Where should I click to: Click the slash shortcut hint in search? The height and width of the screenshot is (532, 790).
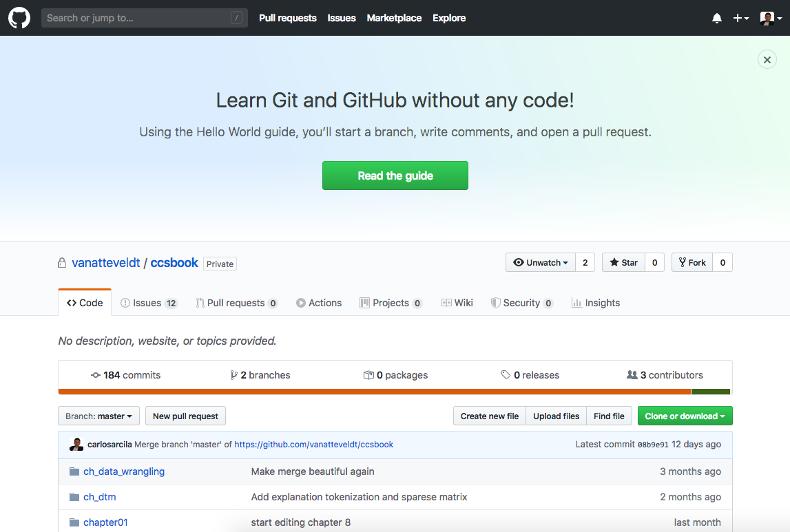(x=236, y=18)
